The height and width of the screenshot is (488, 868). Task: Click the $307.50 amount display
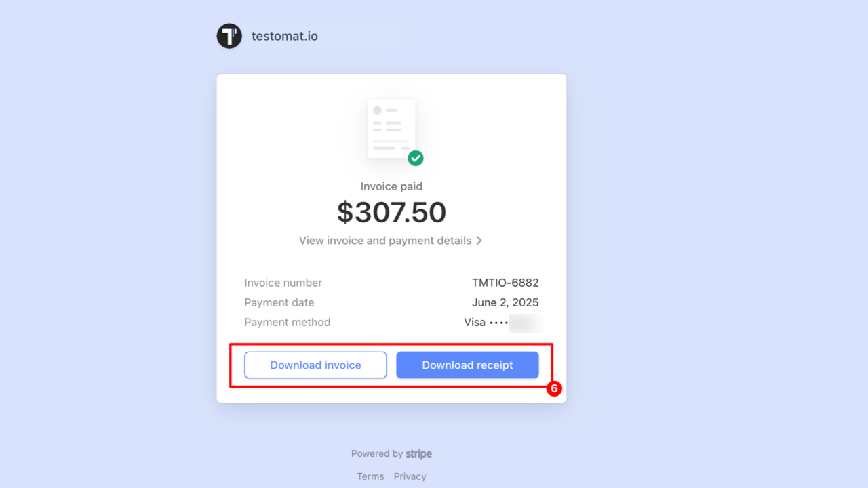click(391, 212)
